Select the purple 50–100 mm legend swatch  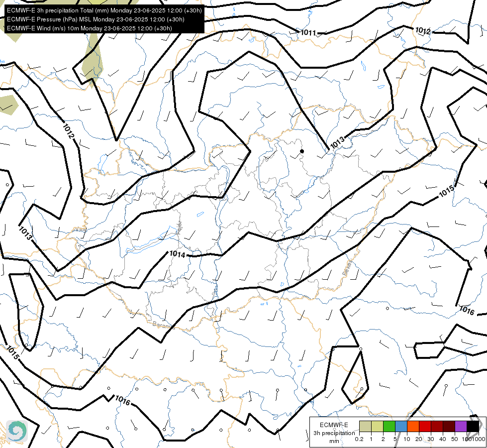(461, 426)
